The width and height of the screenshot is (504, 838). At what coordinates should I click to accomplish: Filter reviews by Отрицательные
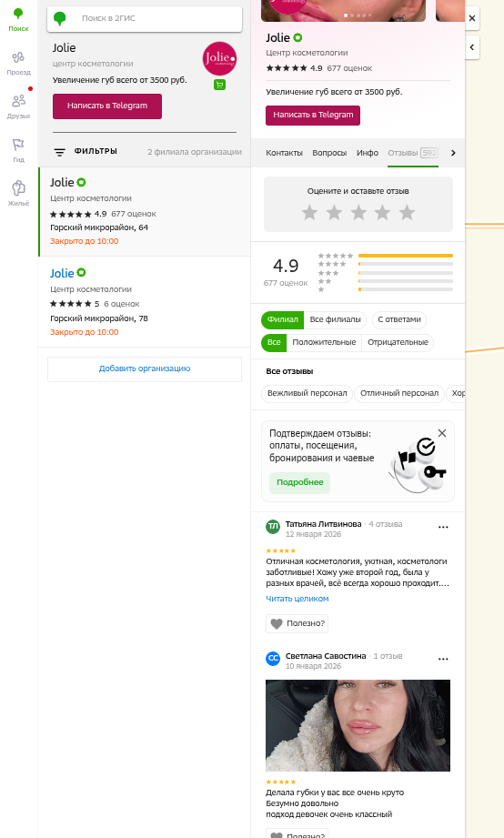pos(398,343)
